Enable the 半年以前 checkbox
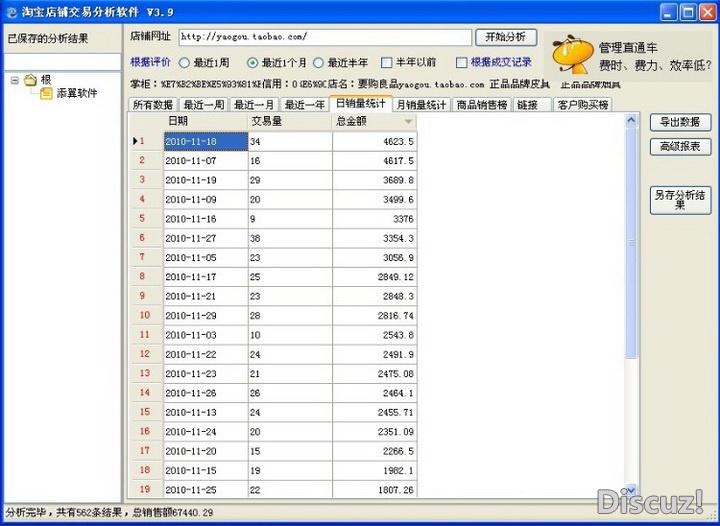This screenshot has width=720, height=526. [x=387, y=62]
